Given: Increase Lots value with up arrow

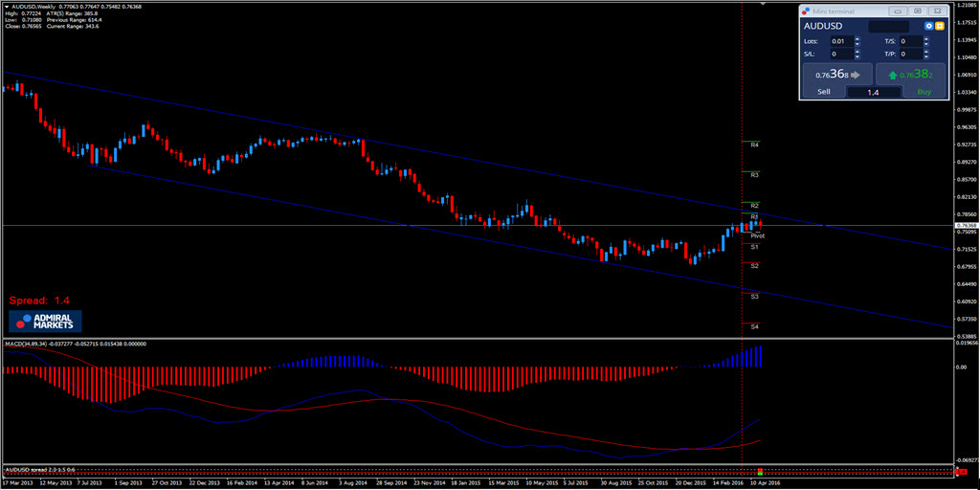Looking at the screenshot, I should point(857,39).
